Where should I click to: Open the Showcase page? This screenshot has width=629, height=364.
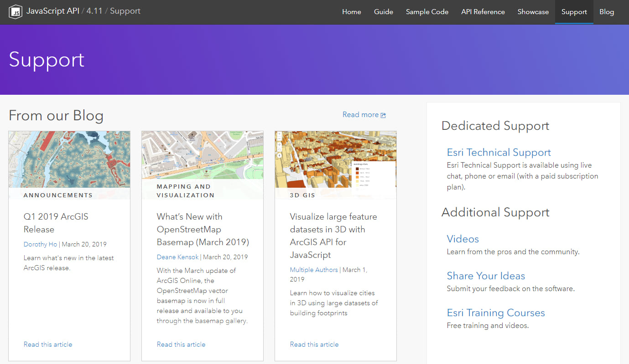click(x=533, y=12)
